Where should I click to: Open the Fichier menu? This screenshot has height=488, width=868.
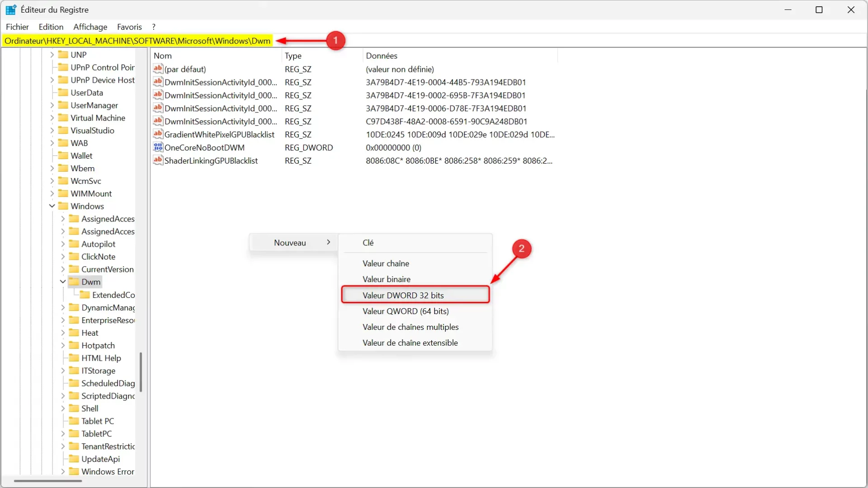(x=17, y=27)
